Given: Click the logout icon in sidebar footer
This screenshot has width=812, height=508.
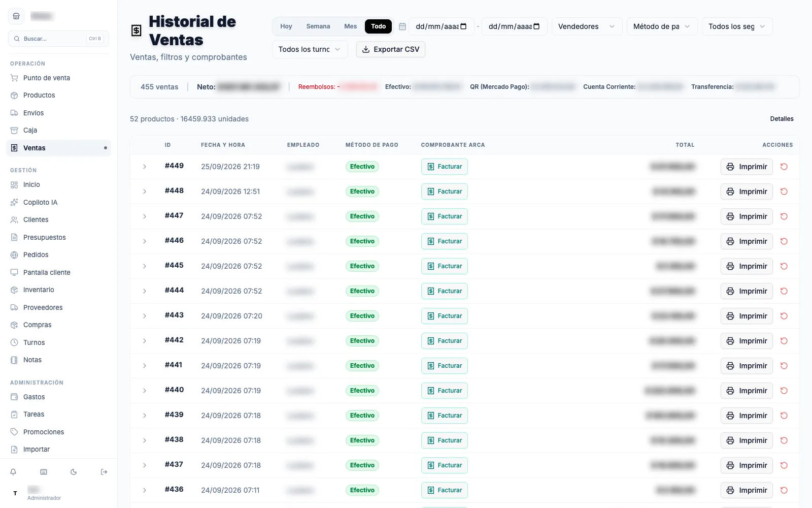Looking at the screenshot, I should click(x=104, y=472).
